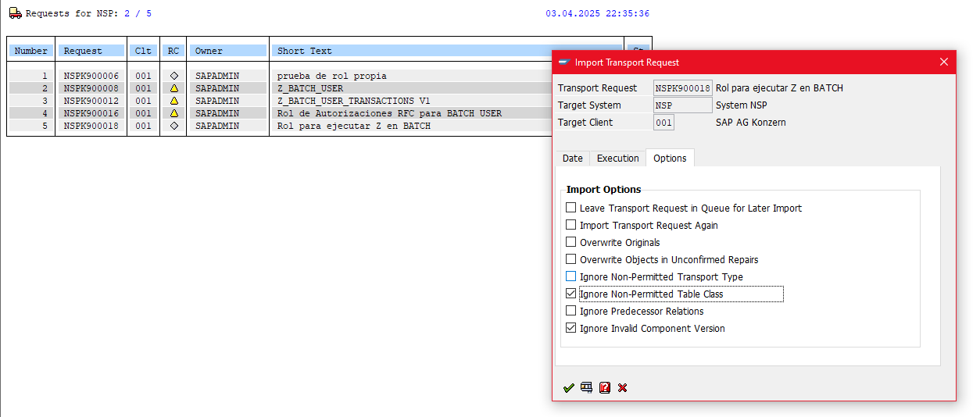980x417 pixels.
Task: Click RC diamond icon for NSPK900006
Action: (x=173, y=76)
